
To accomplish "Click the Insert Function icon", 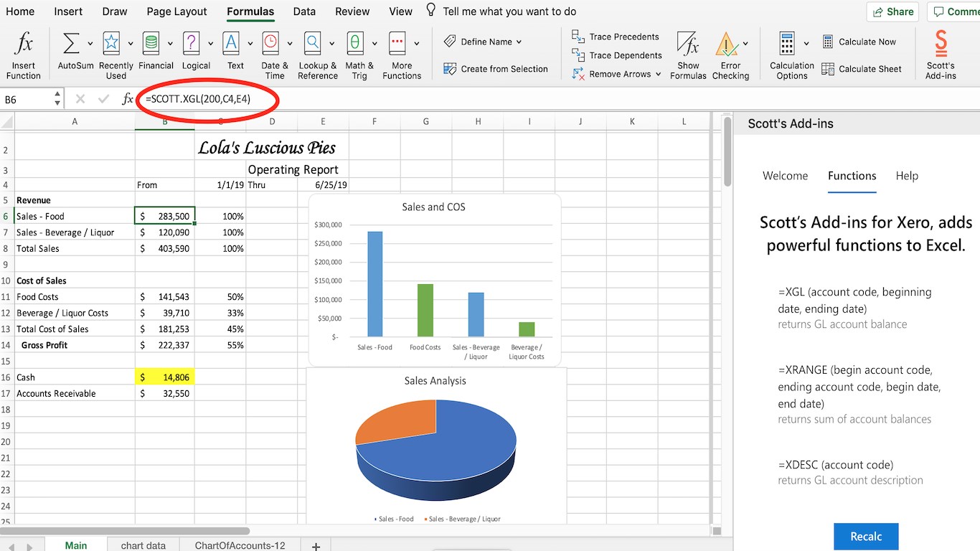I will click(24, 44).
